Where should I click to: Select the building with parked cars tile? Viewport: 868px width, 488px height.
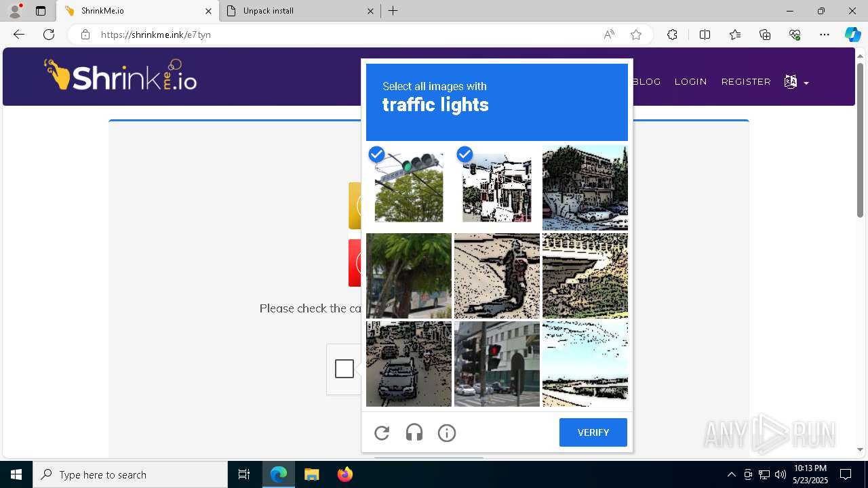tap(585, 188)
